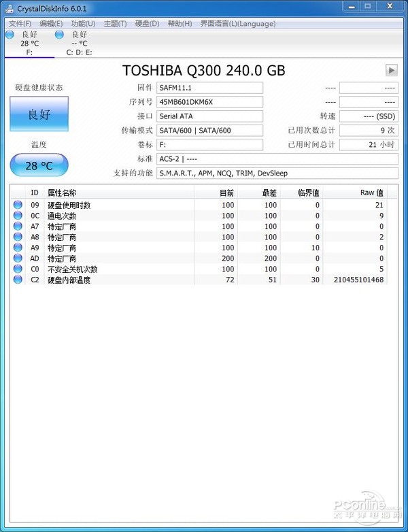Open the 硬盘(D) menu
408x532 pixels.
[x=147, y=24]
